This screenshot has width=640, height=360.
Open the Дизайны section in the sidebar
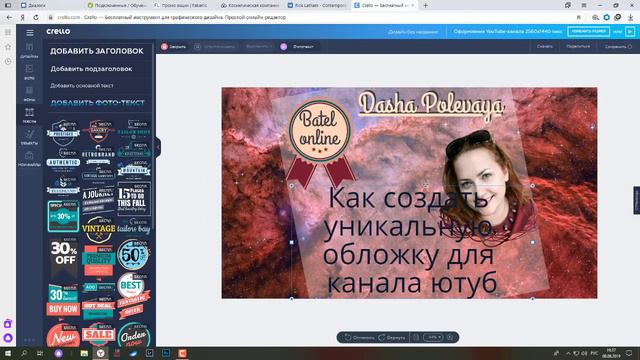pyautogui.click(x=29, y=50)
